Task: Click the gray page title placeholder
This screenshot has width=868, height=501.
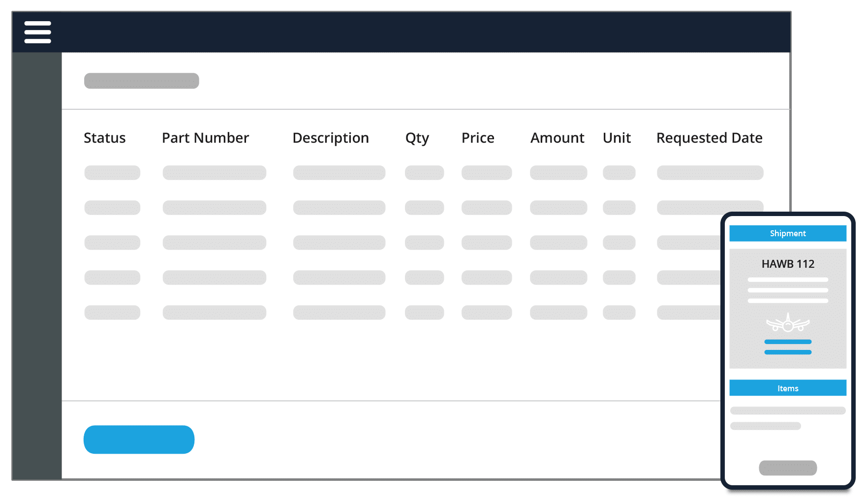Action: 141,81
